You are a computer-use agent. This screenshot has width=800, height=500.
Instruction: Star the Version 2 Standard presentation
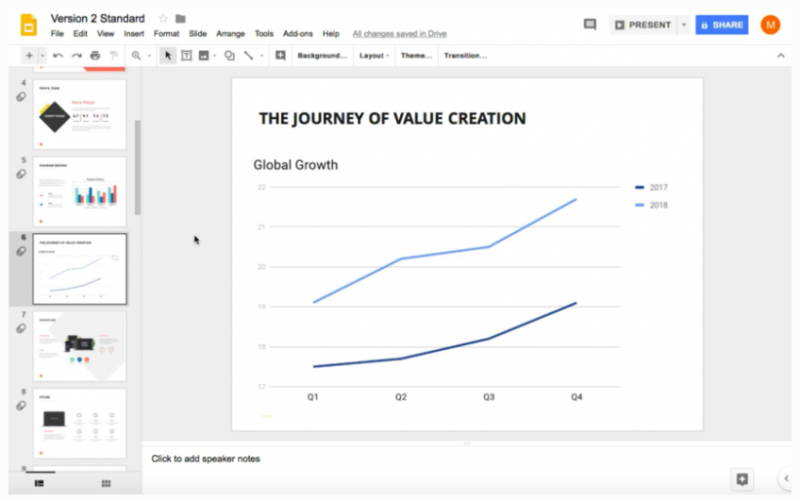[x=163, y=18]
